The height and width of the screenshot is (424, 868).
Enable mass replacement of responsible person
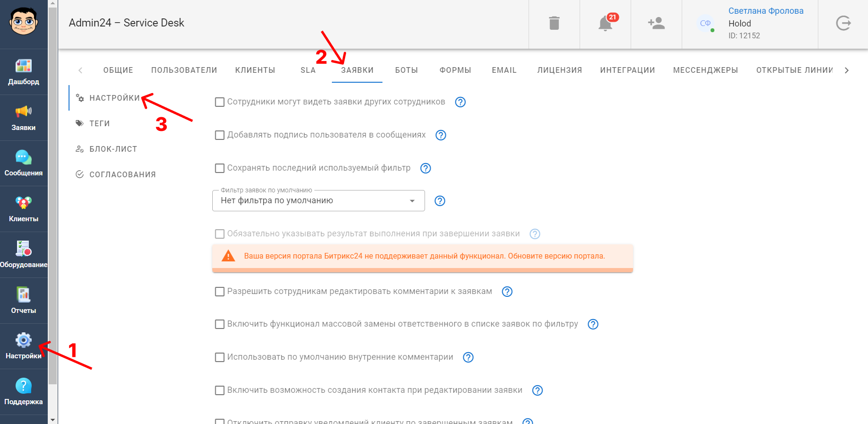[220, 324]
